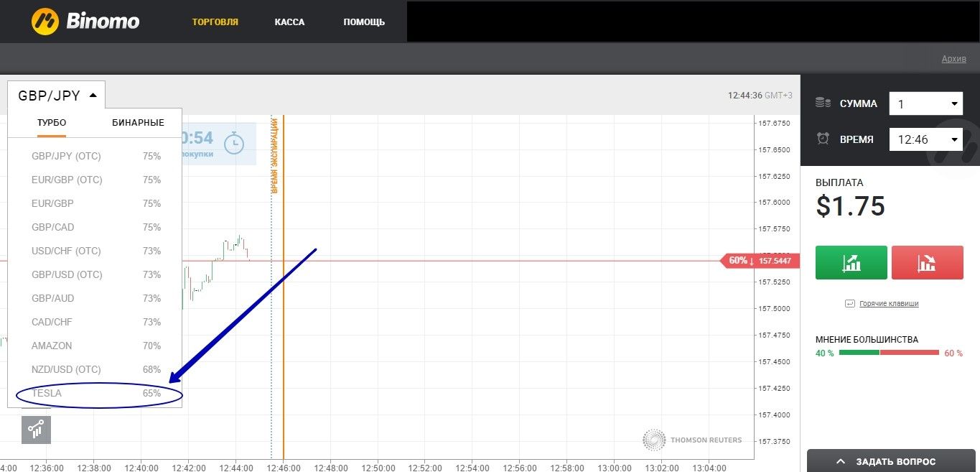Select GBP/JPY (OTC) asset
The width and height of the screenshot is (980, 472).
coord(95,156)
